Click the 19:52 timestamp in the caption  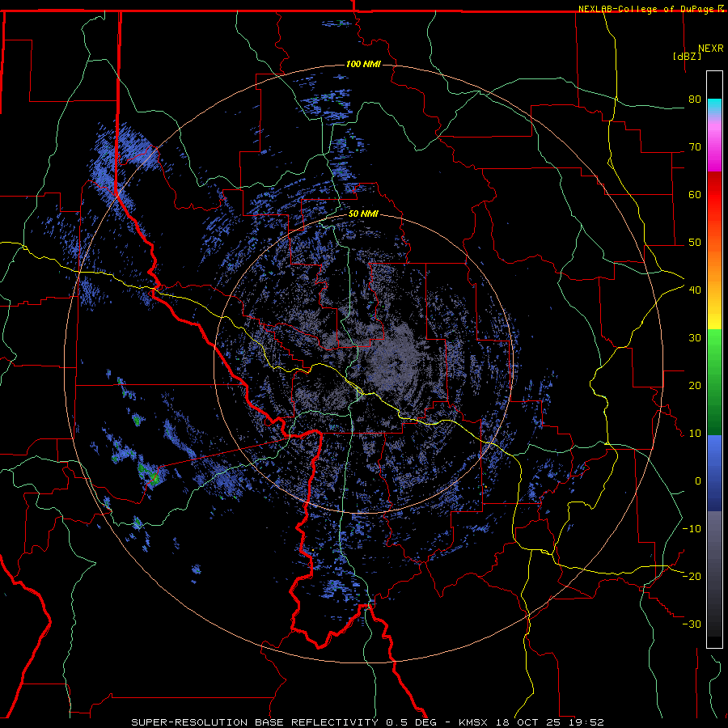(x=588, y=722)
